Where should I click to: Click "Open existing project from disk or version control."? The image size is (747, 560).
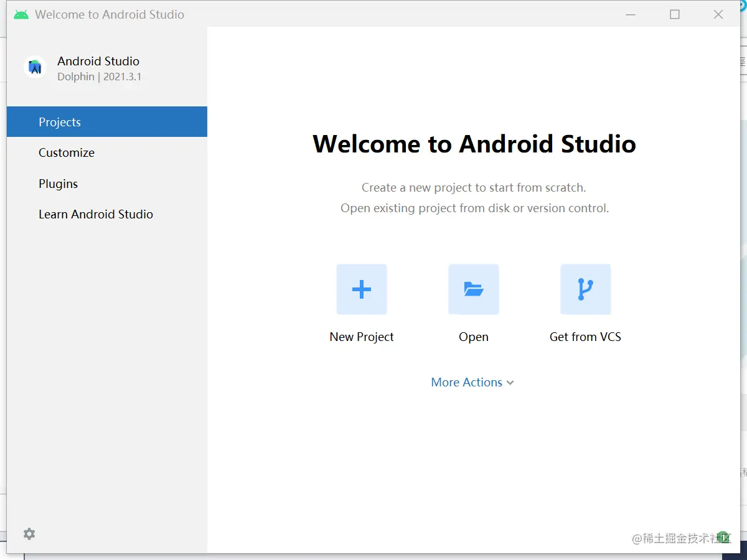click(474, 208)
